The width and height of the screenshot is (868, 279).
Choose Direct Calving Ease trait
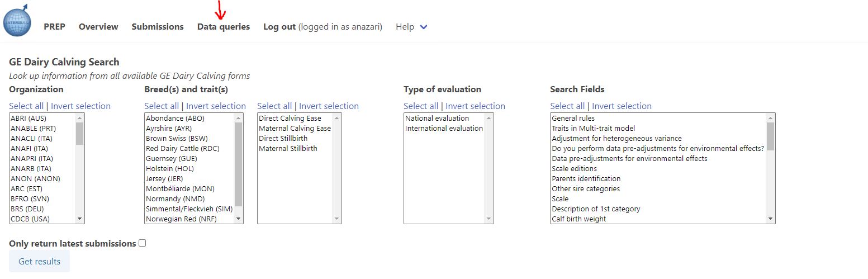(x=290, y=119)
